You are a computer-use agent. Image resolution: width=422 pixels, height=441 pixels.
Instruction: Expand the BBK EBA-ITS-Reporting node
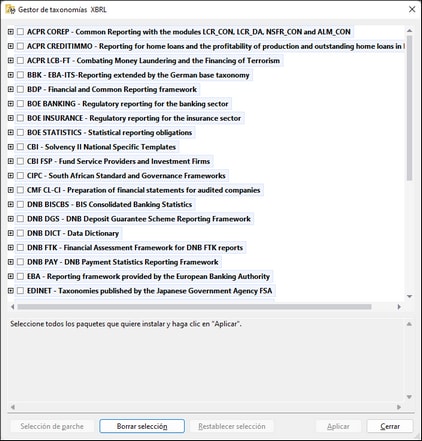coord(11,75)
